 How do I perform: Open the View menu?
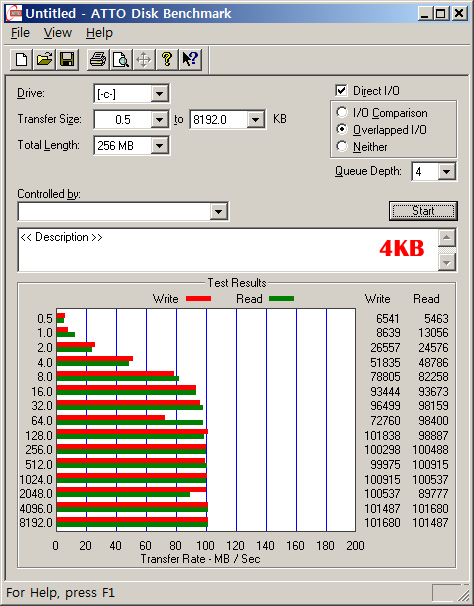[x=58, y=33]
